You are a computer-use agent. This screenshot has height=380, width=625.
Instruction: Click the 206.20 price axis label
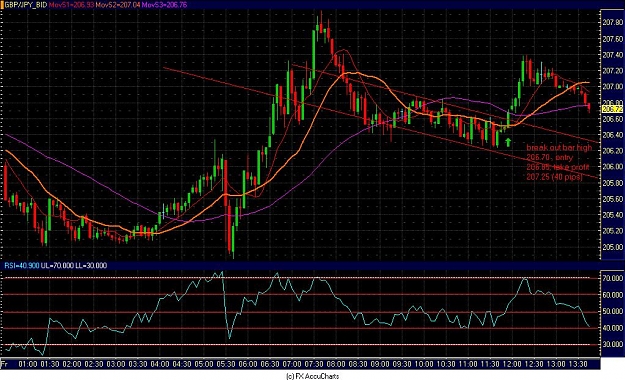click(x=613, y=151)
